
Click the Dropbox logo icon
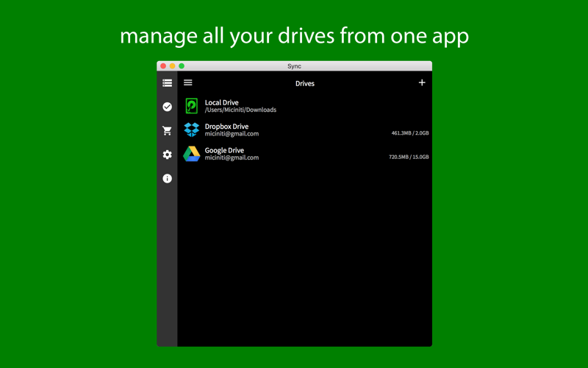[x=192, y=130]
